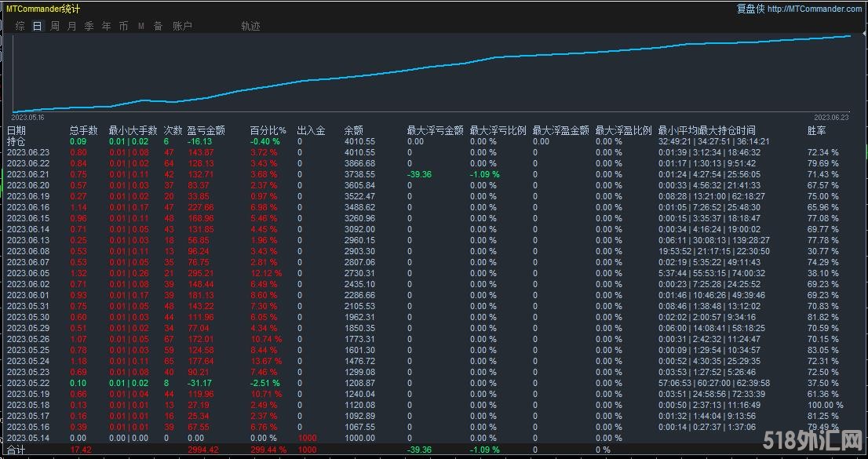Select the 日 daily statistics tab
The width and height of the screenshot is (868, 459).
click(37, 26)
